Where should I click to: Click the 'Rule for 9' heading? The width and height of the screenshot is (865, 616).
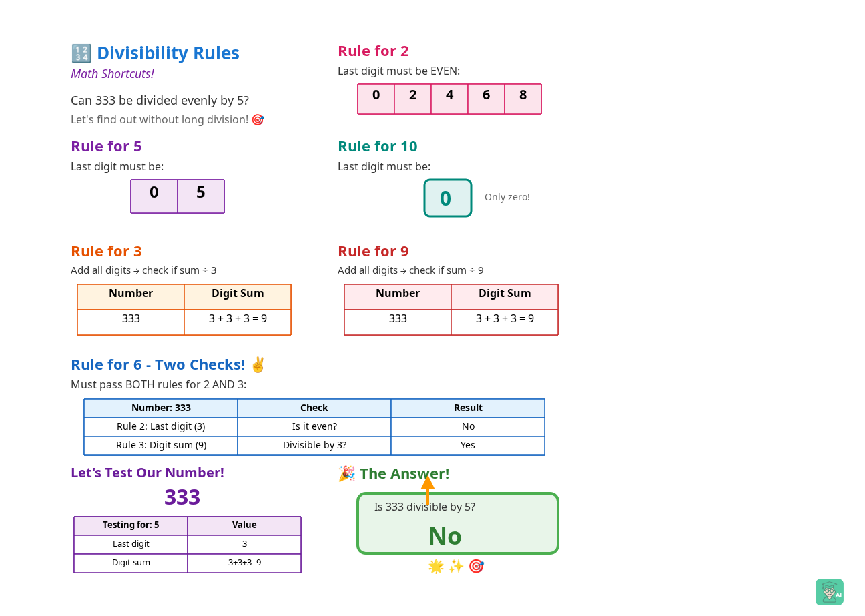click(373, 252)
